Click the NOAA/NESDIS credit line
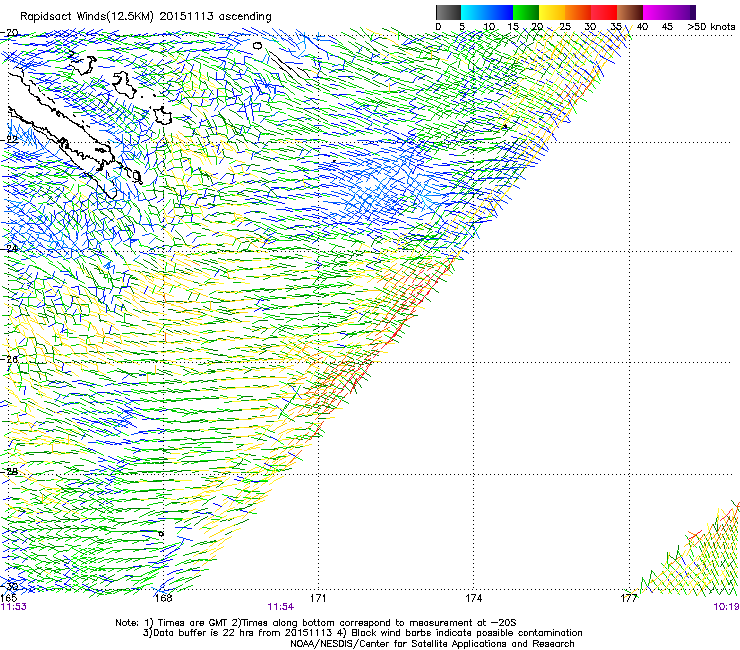 (x=432, y=644)
